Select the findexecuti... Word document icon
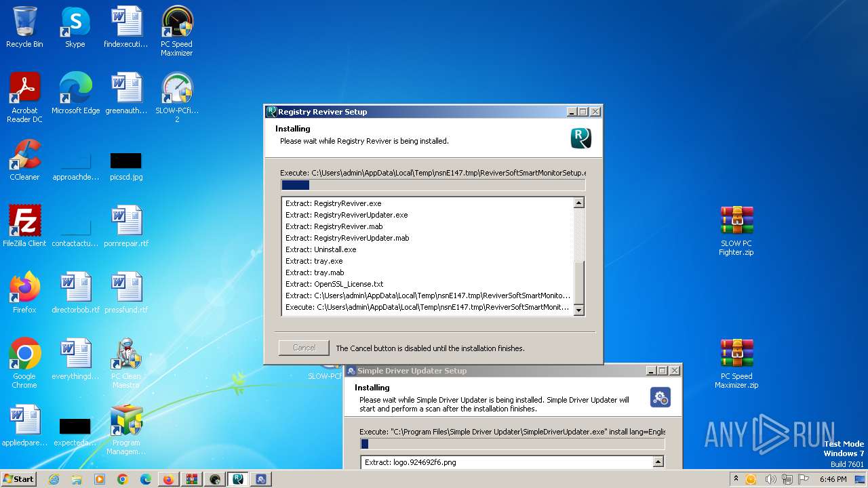Image resolution: width=868 pixels, height=488 pixels. pyautogui.click(x=125, y=27)
